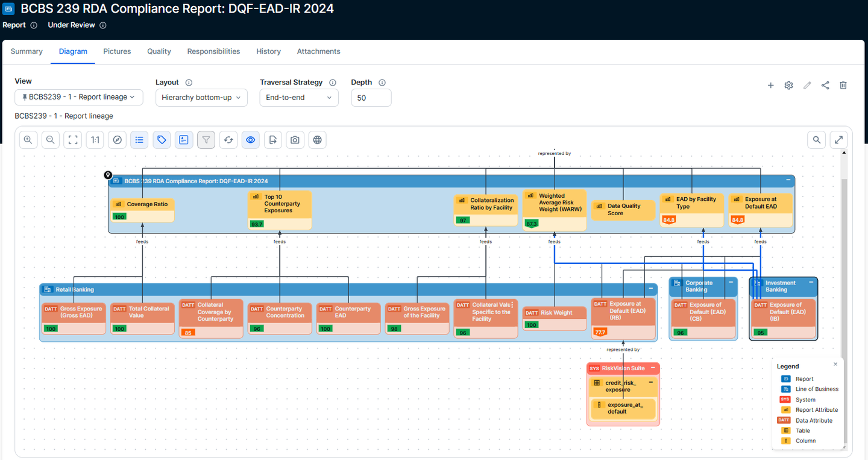This screenshot has height=460, width=868.
Task: Delete the view with trash icon
Action: click(843, 86)
